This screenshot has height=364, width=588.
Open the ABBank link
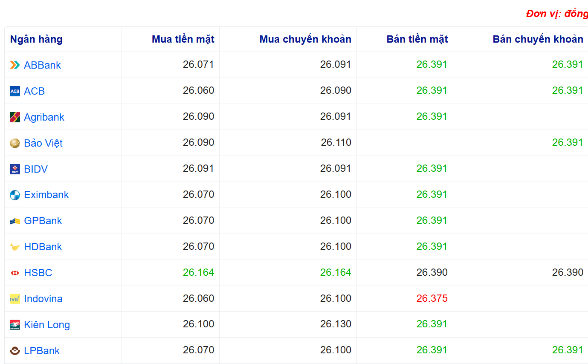[42, 65]
